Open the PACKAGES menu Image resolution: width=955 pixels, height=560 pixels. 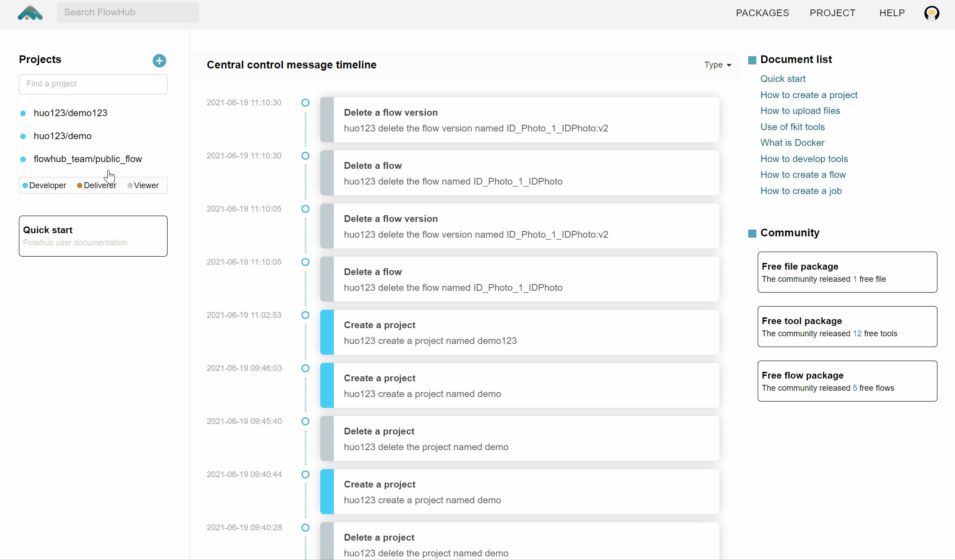point(762,13)
